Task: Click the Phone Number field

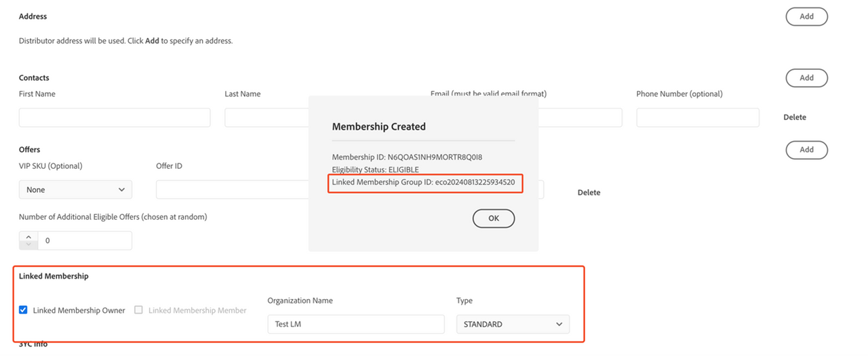Action: (697, 117)
